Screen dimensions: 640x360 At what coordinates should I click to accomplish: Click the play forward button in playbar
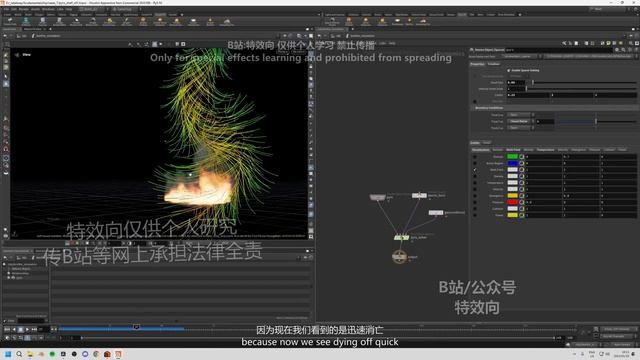click(27, 329)
